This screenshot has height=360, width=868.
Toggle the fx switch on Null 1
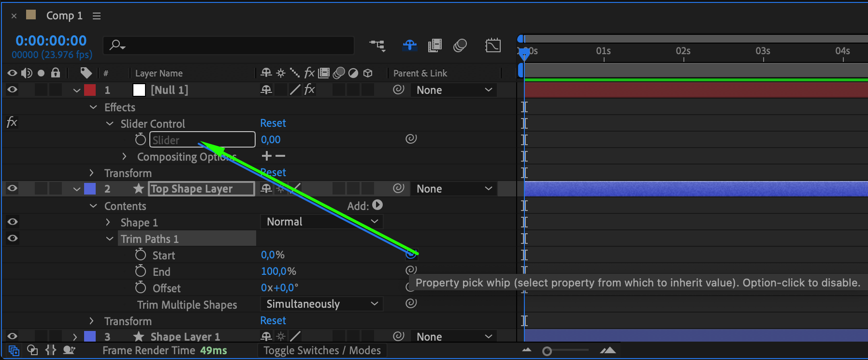pyautogui.click(x=309, y=90)
